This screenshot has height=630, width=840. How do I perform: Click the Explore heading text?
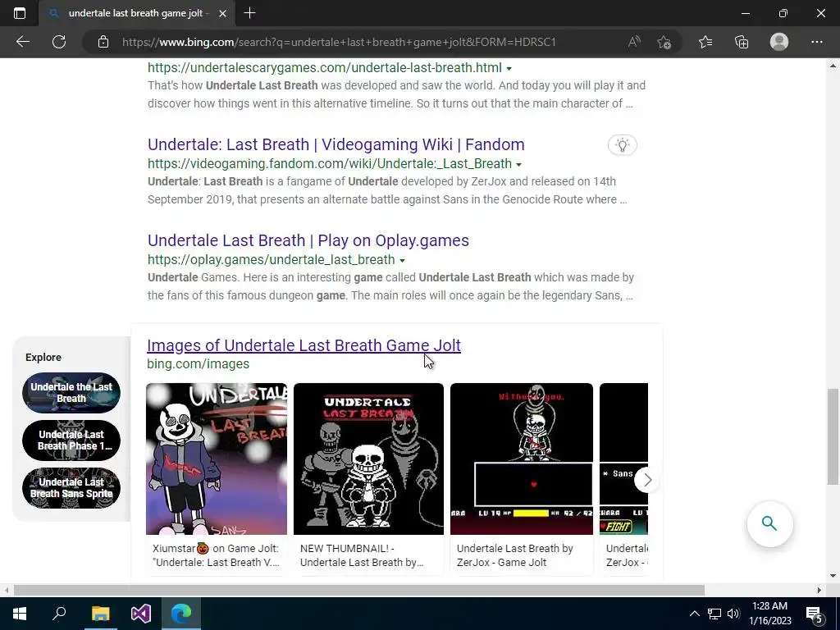43,358
